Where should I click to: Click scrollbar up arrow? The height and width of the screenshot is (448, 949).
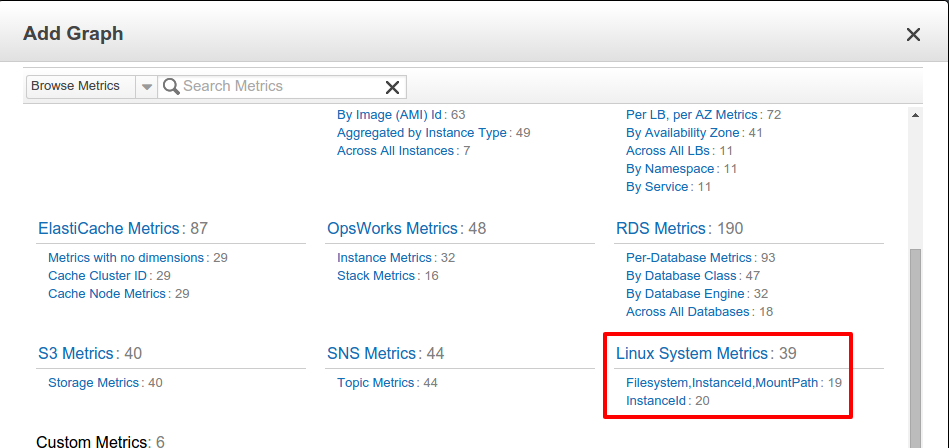[915, 115]
